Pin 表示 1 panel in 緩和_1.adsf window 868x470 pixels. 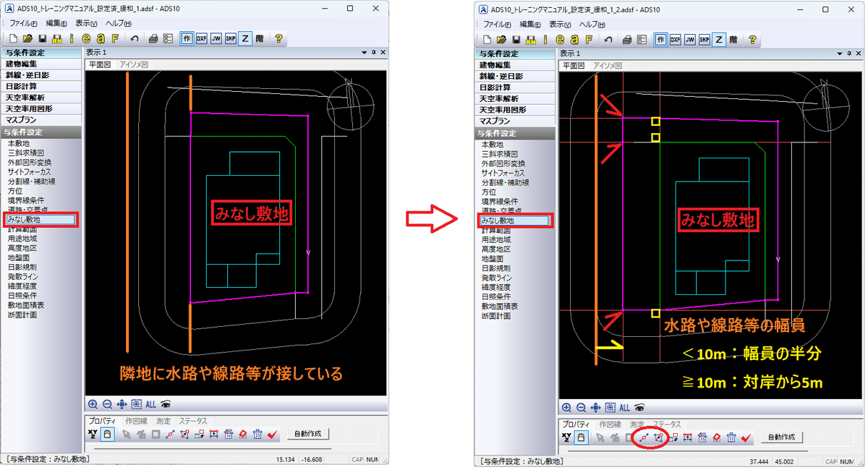[x=374, y=53]
